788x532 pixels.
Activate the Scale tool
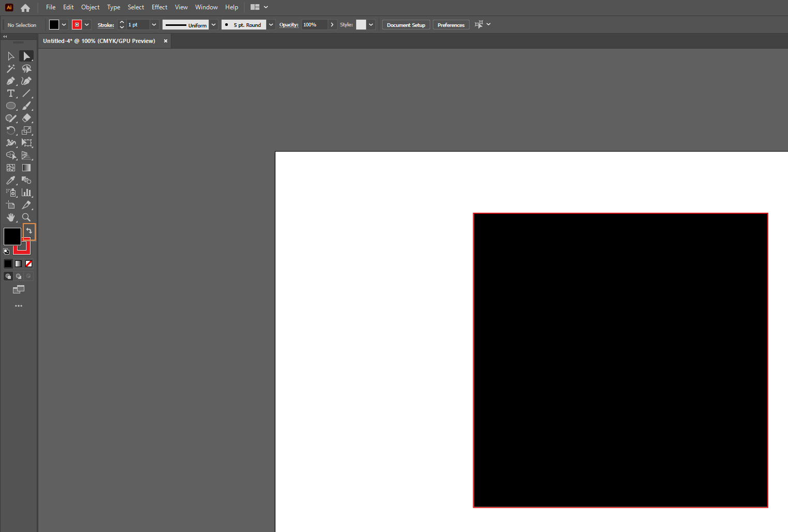(x=26, y=130)
